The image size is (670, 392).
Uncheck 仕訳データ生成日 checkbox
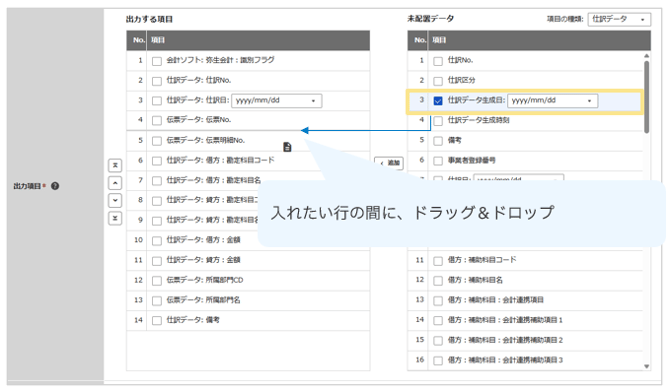click(x=438, y=101)
